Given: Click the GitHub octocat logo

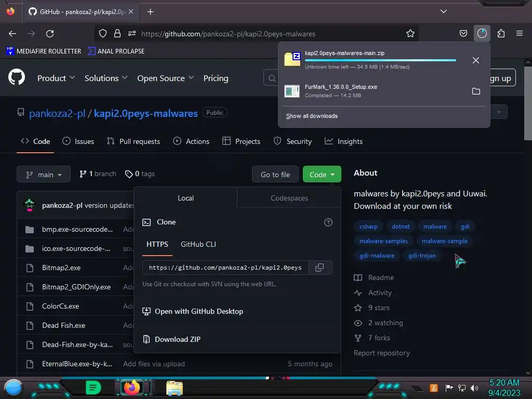Looking at the screenshot, I should [17, 77].
